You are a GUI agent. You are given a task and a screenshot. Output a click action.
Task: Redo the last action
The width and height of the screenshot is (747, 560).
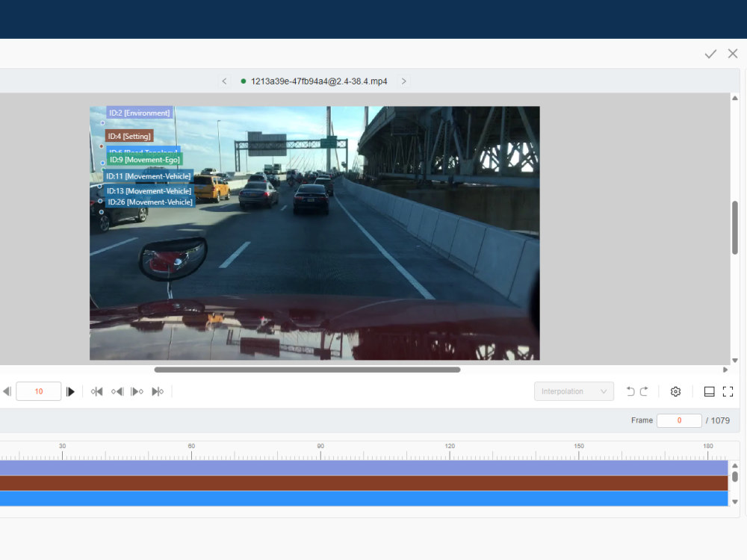644,391
